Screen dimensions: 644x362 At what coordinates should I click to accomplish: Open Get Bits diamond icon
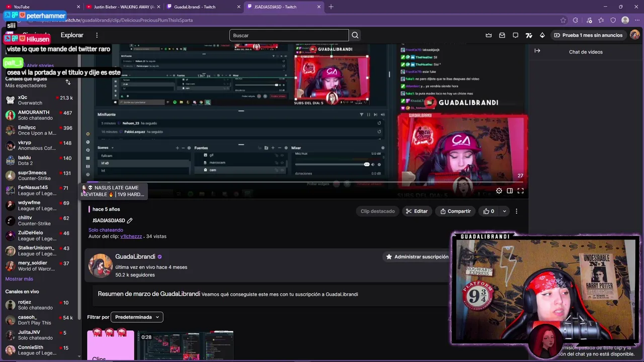542,35
